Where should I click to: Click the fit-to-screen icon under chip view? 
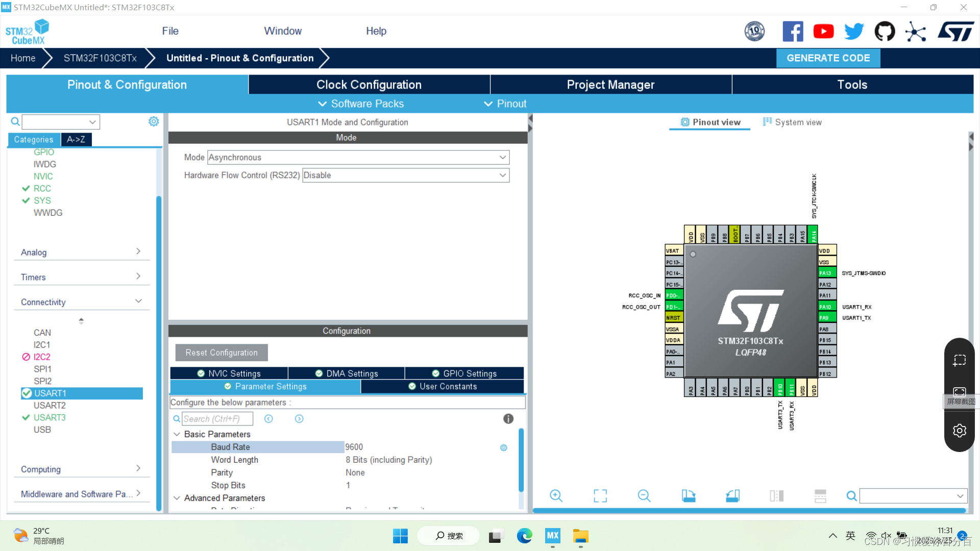[x=600, y=496]
